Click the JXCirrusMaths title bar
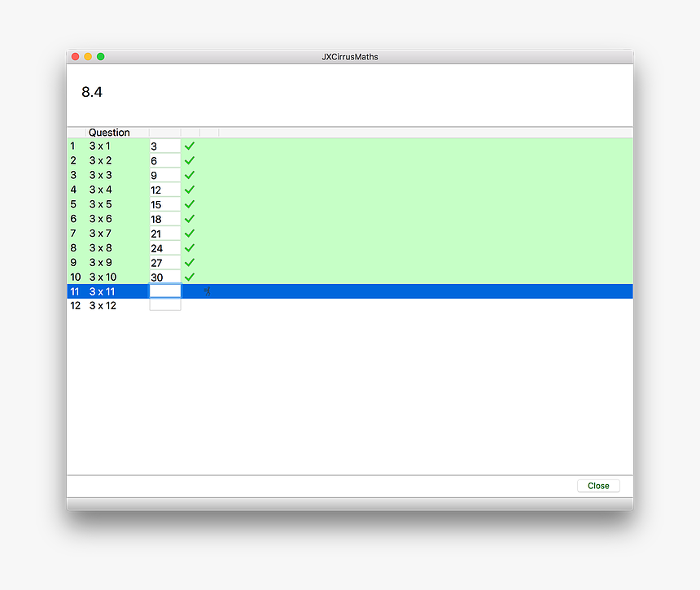 (350, 56)
